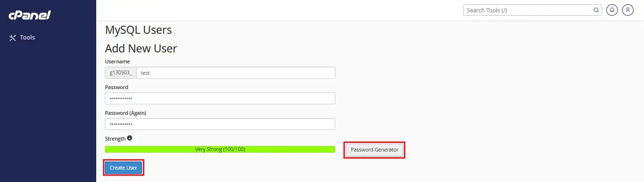Click the Username field containing test
This screenshot has width=644, height=182.
236,73
